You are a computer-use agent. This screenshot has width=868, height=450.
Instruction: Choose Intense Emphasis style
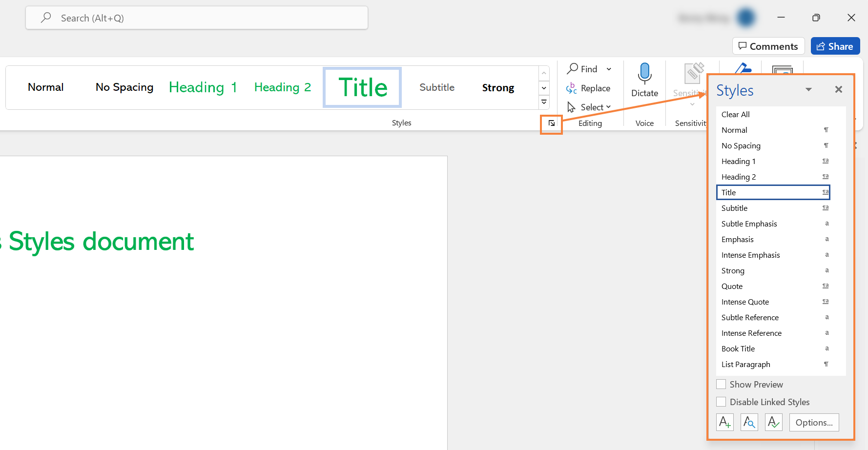tap(773, 255)
